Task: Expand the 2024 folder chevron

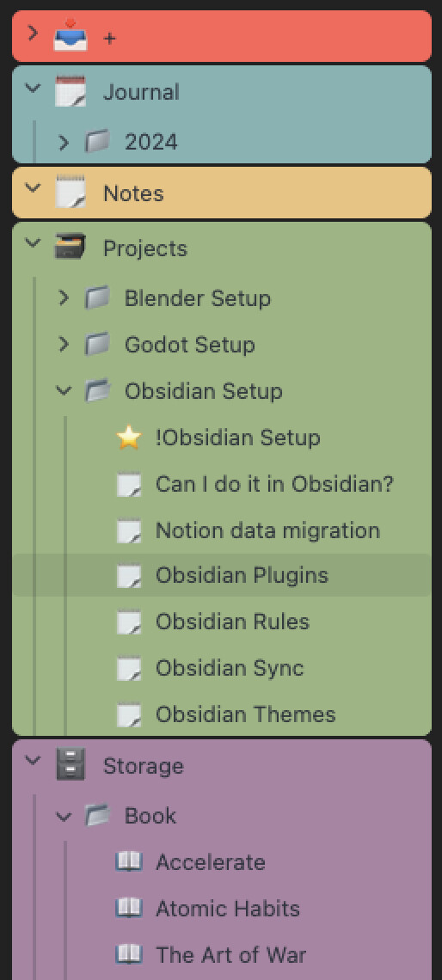Action: pos(63,143)
